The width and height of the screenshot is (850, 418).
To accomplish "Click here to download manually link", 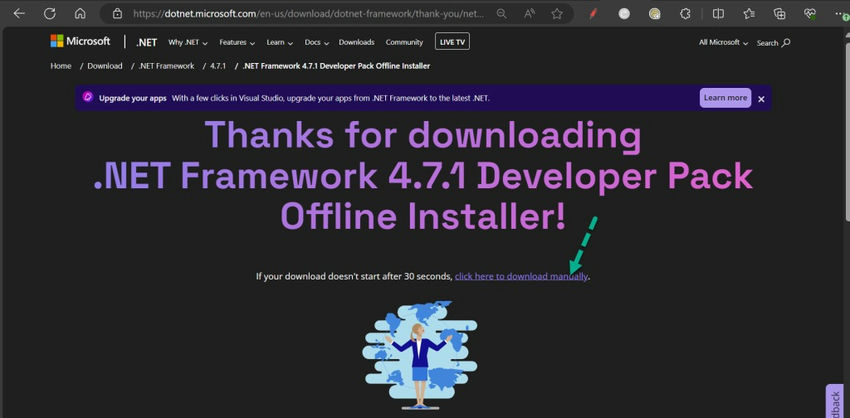I will [x=521, y=276].
